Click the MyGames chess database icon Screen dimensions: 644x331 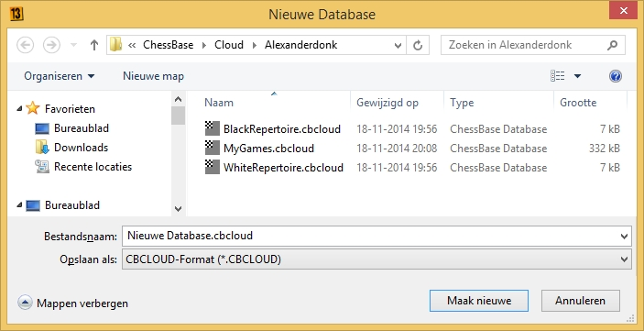coord(213,148)
